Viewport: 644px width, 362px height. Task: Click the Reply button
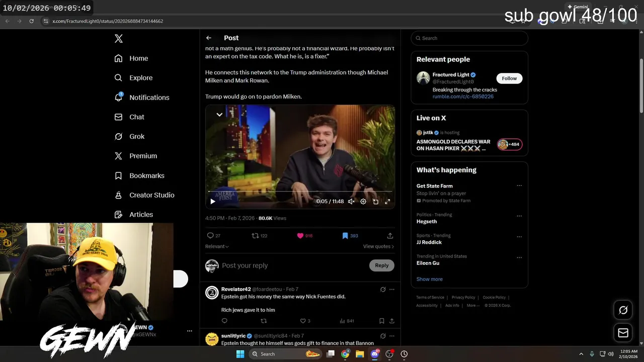(382, 265)
